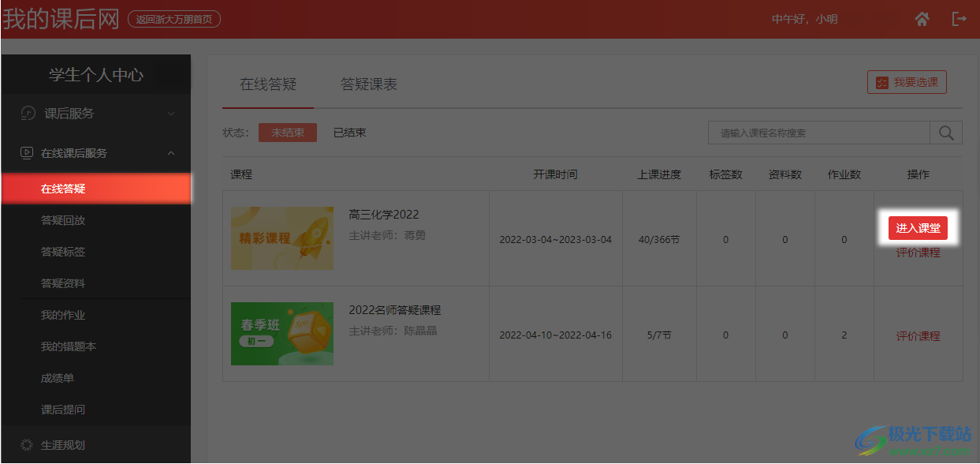This screenshot has height=464, width=980.
Task: Click the course name search field
Action: pyautogui.click(x=819, y=133)
